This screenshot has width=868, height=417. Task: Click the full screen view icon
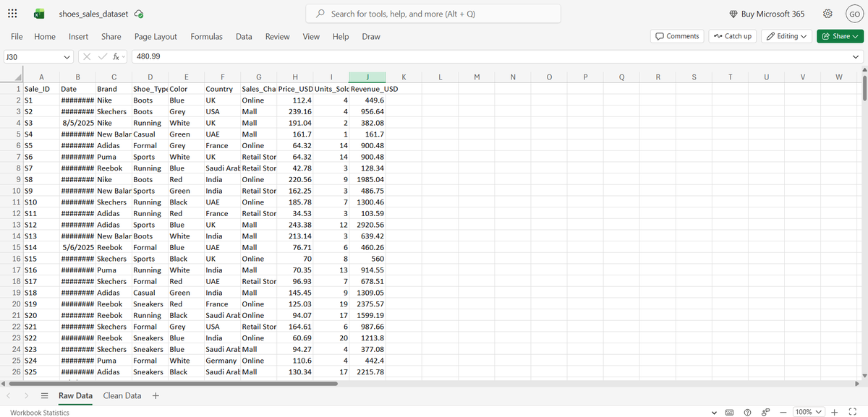(853, 412)
